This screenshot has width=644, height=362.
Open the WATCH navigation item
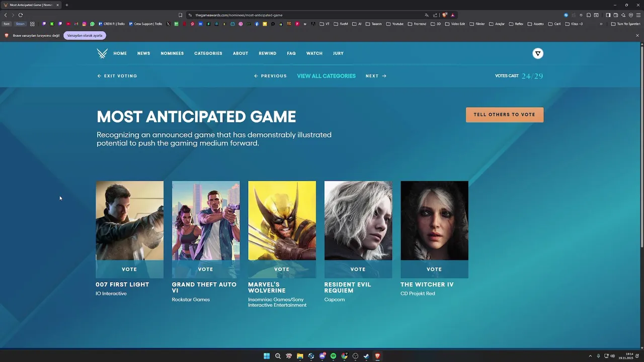click(314, 53)
